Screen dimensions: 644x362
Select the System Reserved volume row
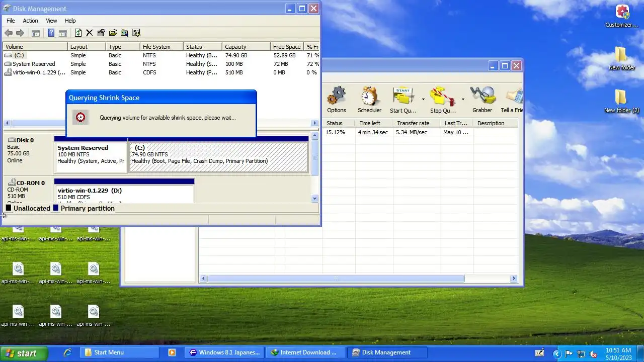coord(161,64)
